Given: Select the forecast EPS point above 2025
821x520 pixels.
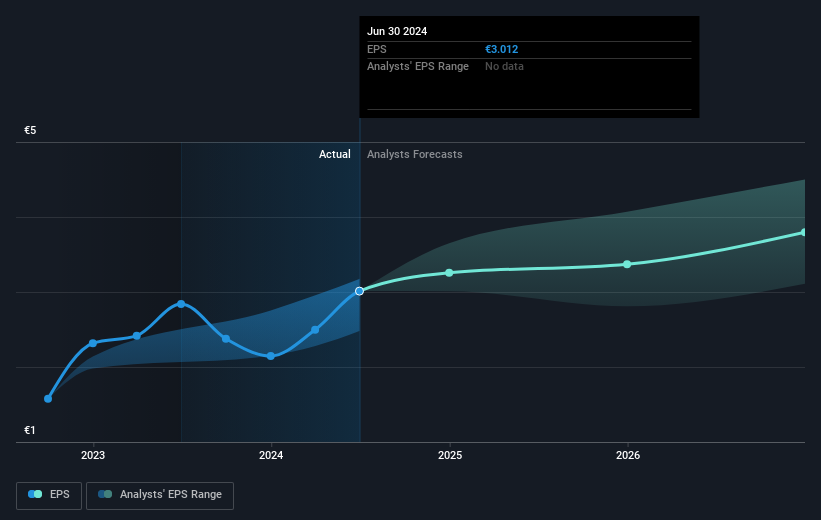Looking at the screenshot, I should 449,273.
